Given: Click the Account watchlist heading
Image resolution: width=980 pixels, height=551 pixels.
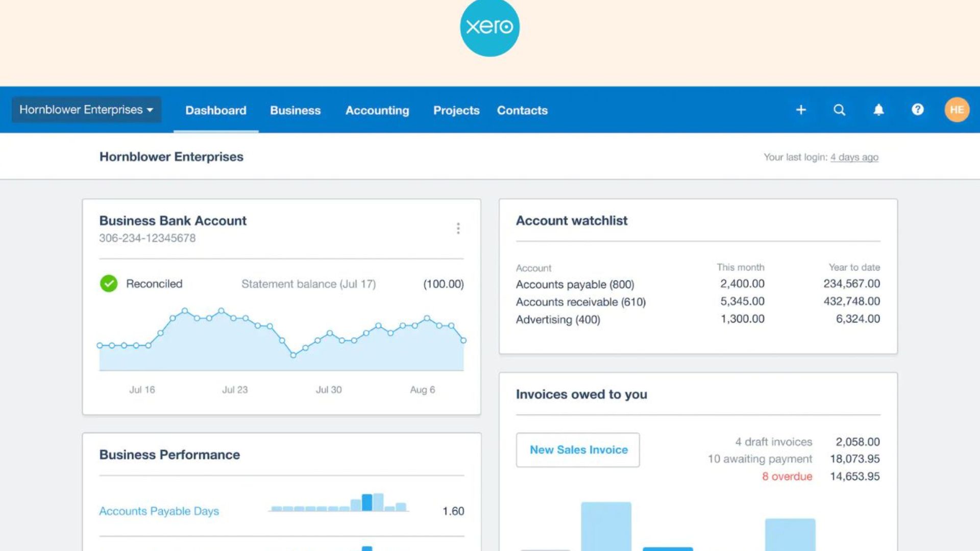Looking at the screenshot, I should click(x=571, y=220).
